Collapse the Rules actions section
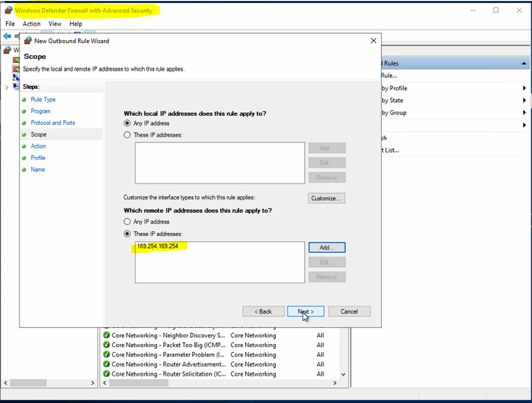532x403 pixels. tap(524, 63)
